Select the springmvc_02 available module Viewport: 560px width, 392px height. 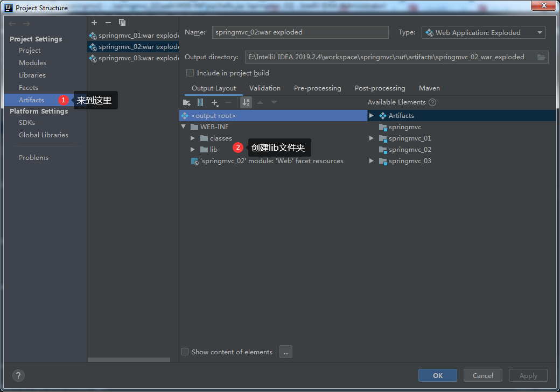point(410,150)
